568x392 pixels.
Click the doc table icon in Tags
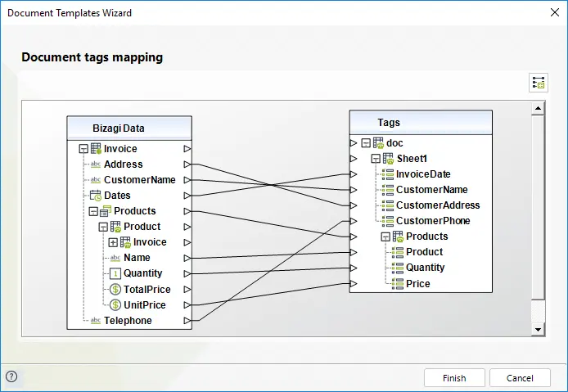379,142
